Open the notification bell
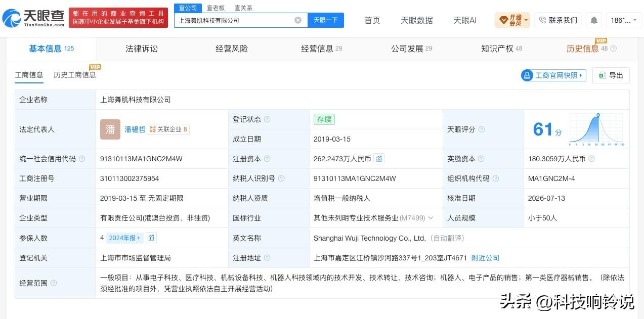The width and height of the screenshot is (644, 319). point(594,20)
